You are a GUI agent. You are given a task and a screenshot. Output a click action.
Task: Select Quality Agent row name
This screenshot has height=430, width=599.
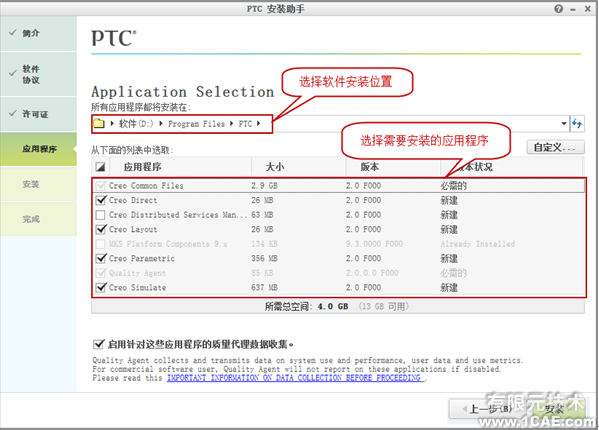(x=137, y=273)
